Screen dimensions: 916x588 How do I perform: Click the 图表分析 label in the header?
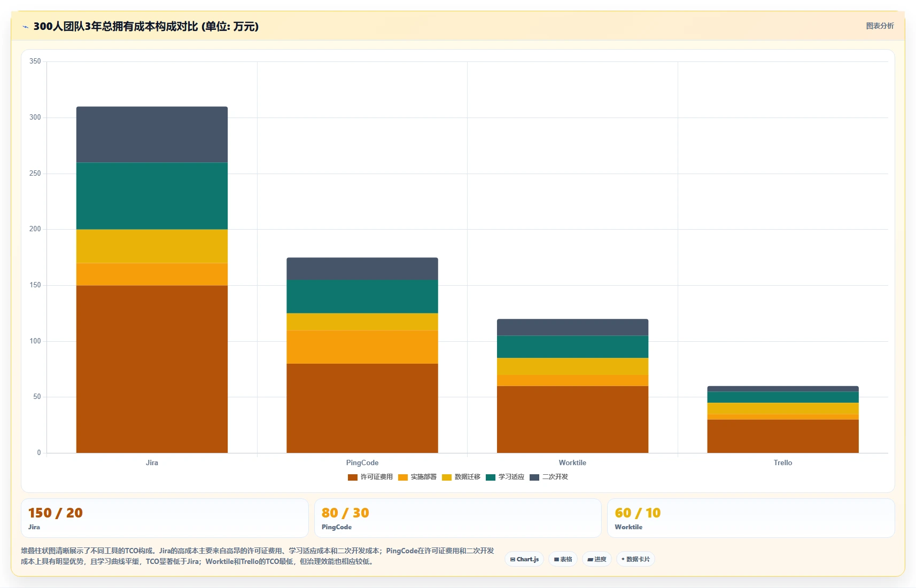pos(880,26)
